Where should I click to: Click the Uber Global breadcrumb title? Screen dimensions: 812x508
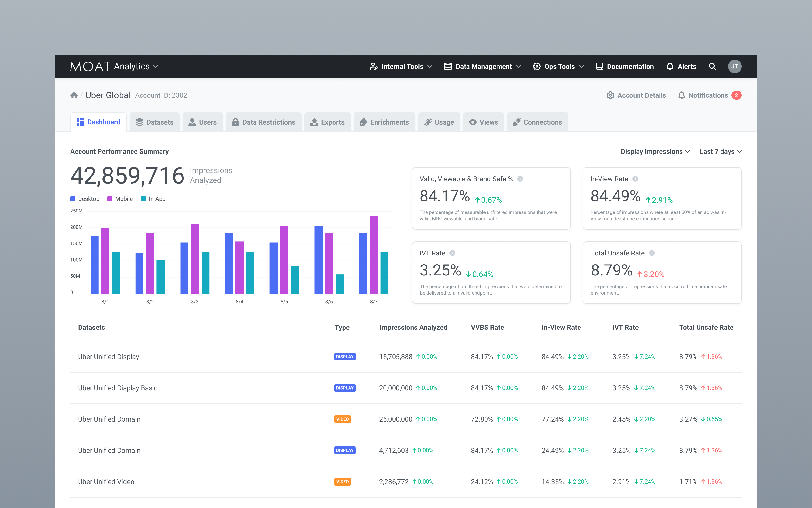click(108, 95)
